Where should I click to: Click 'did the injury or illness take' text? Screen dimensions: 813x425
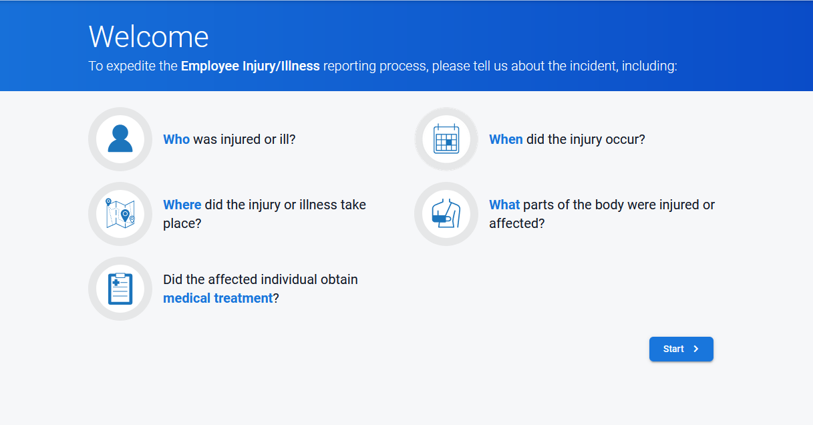click(285, 205)
